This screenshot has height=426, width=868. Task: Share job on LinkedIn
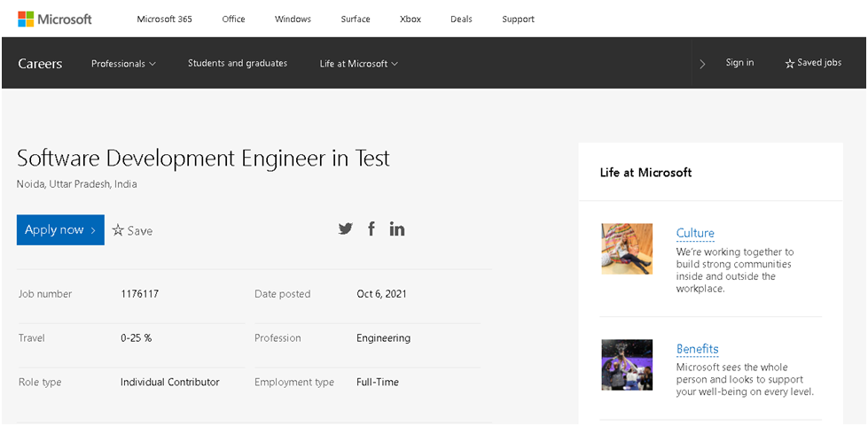(x=397, y=228)
